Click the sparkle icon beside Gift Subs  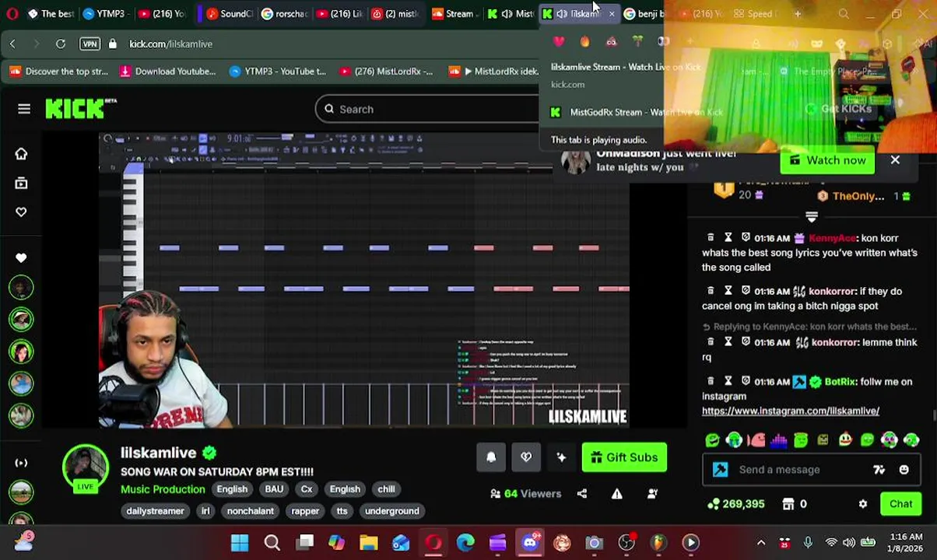click(x=561, y=457)
